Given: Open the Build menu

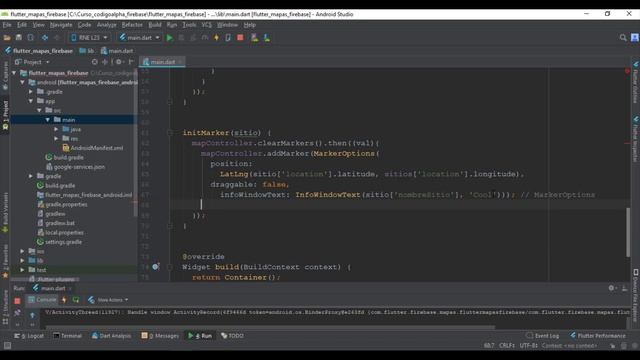Looking at the screenshot, I should [x=155, y=25].
